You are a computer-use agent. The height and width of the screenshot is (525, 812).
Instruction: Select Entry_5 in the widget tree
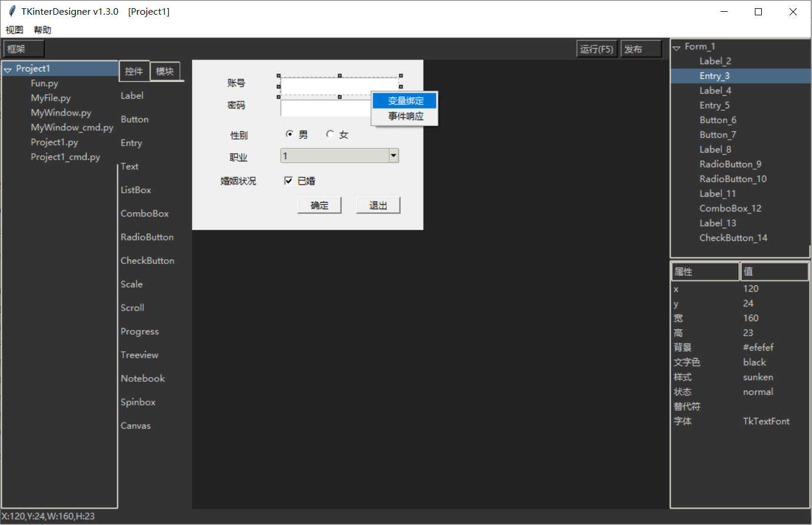coord(714,105)
